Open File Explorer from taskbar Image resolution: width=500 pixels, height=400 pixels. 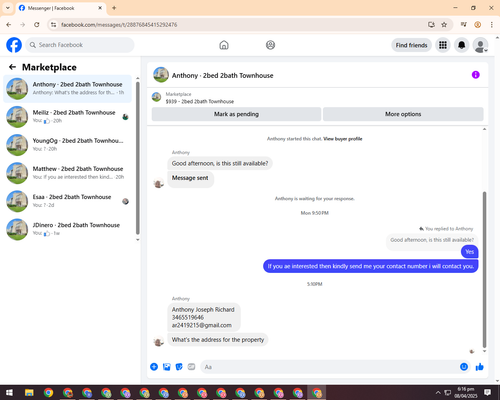(29, 393)
